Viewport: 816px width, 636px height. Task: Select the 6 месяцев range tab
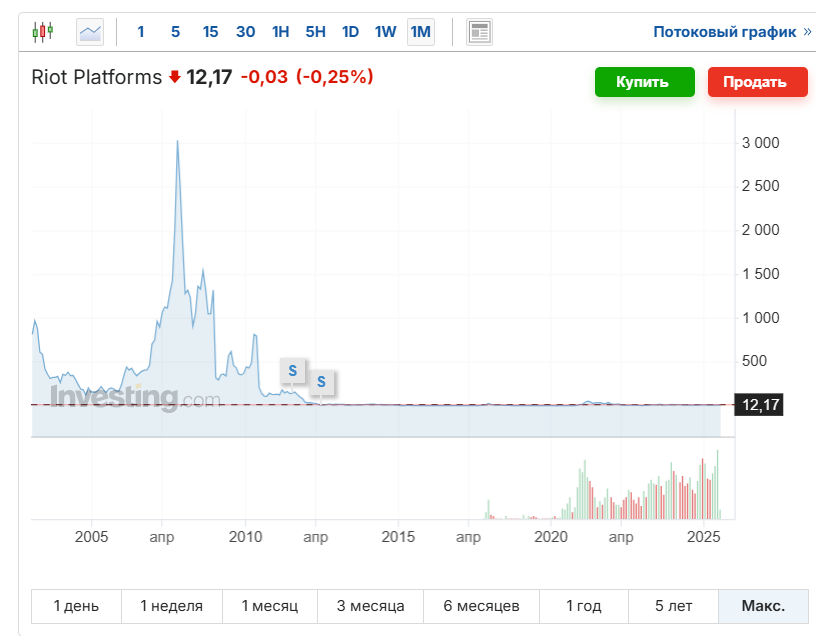pyautogui.click(x=481, y=606)
